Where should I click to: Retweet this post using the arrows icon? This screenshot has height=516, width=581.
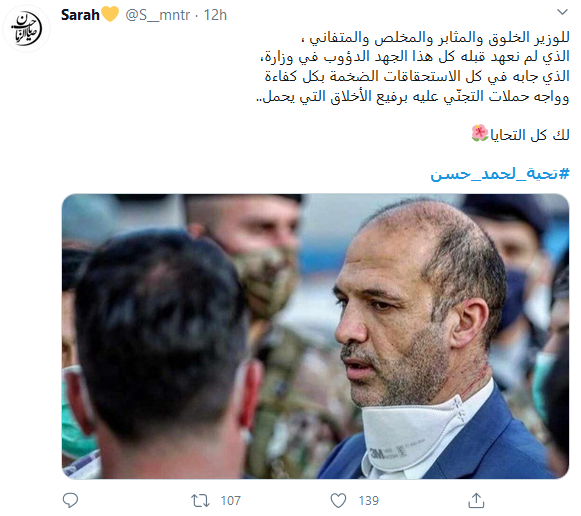pos(200,501)
